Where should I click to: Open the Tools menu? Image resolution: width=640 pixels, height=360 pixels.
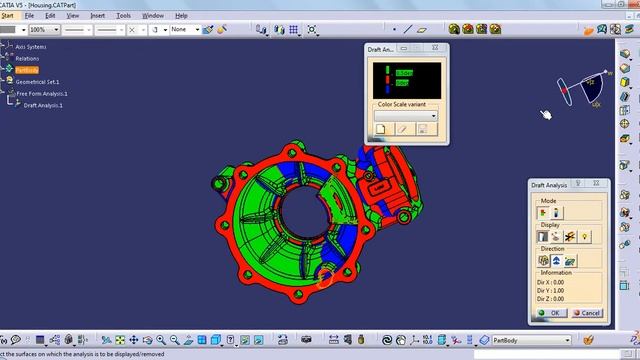(x=124, y=16)
